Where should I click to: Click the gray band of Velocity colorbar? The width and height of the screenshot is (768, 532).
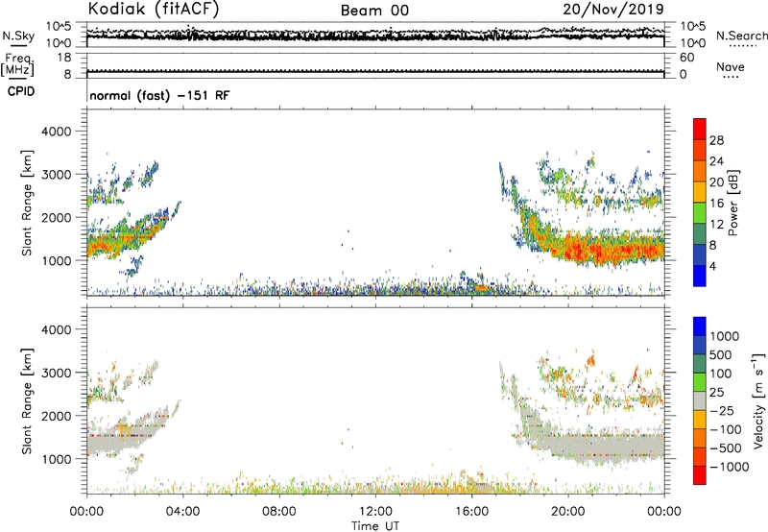700,400
